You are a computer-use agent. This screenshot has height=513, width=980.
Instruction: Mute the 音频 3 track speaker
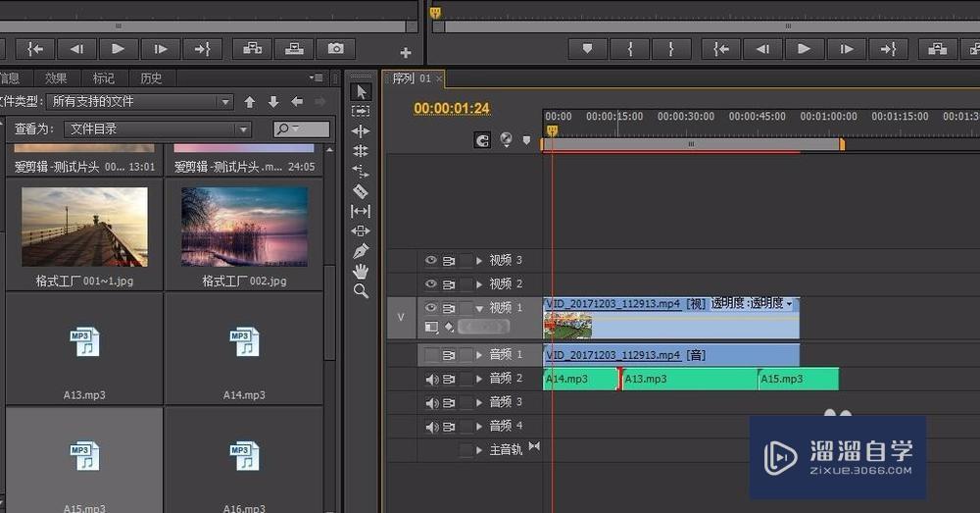point(431,403)
